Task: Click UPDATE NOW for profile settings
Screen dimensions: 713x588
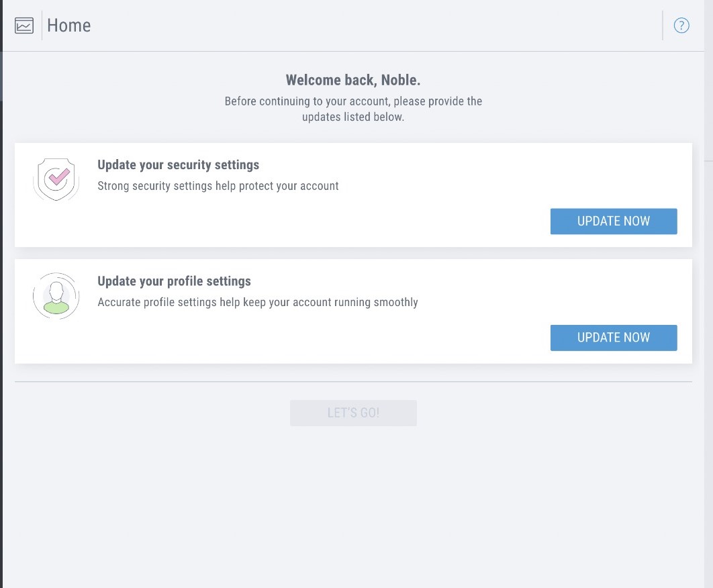Action: (613, 338)
